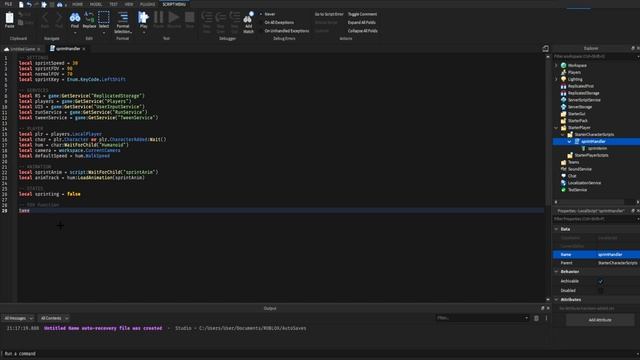Click the Chat bubble icon in Explorer
This screenshot has width=640, height=360.
pyautogui.click(x=563, y=176)
